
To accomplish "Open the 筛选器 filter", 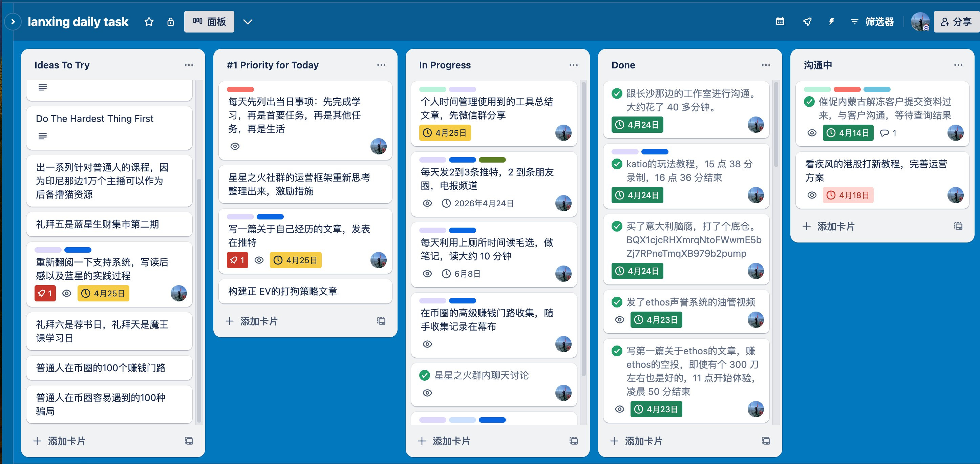I will (872, 22).
